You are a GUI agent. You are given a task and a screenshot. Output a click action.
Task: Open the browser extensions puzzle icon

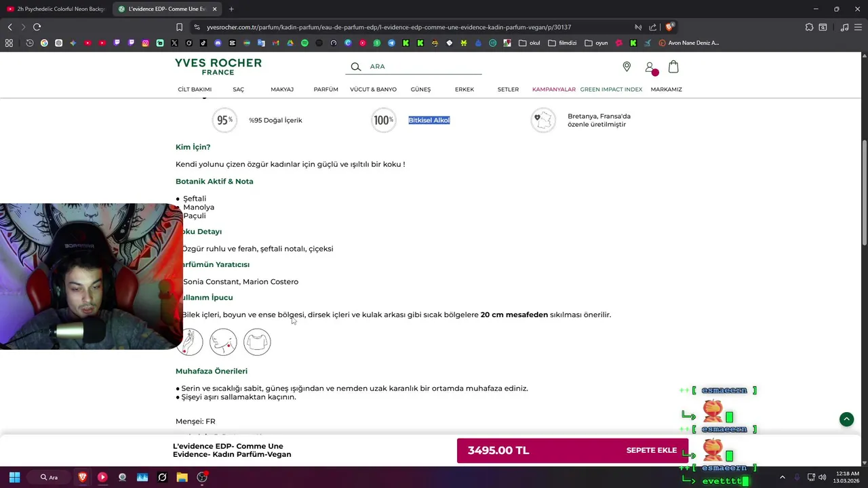click(x=809, y=27)
